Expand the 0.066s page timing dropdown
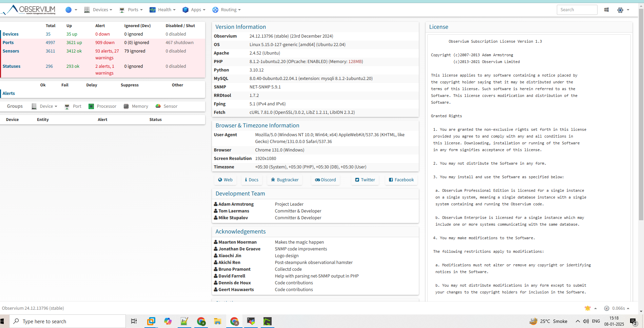The width and height of the screenshot is (644, 328). 617,308
